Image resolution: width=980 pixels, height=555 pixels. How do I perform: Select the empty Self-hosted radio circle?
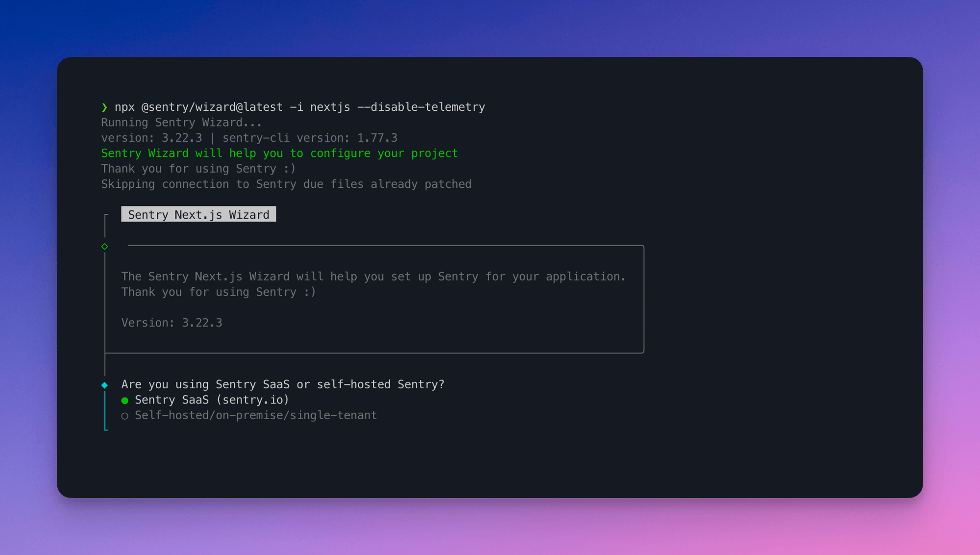(125, 416)
